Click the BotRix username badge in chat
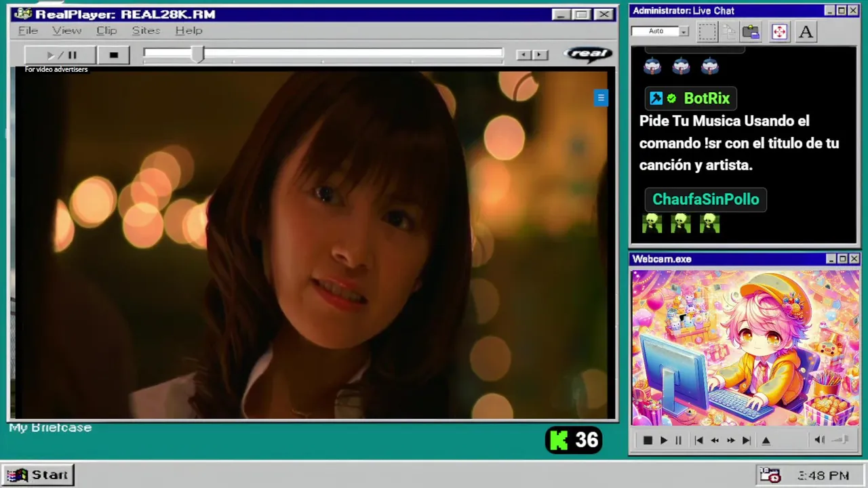Screen dimensions: 868x488 click(x=691, y=98)
